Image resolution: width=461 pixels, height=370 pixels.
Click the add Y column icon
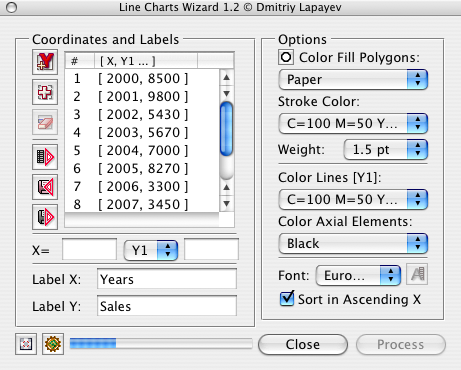(x=45, y=62)
